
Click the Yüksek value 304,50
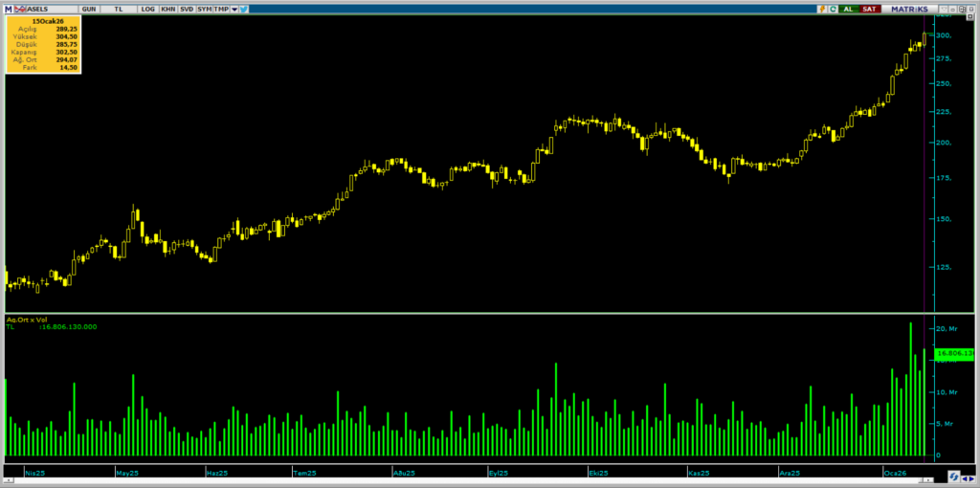[66, 37]
